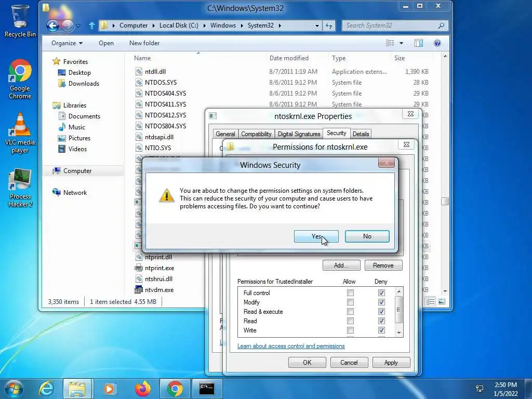The image size is (532, 399).
Task: Select ntprint.exe printer icon
Action: click(x=139, y=268)
